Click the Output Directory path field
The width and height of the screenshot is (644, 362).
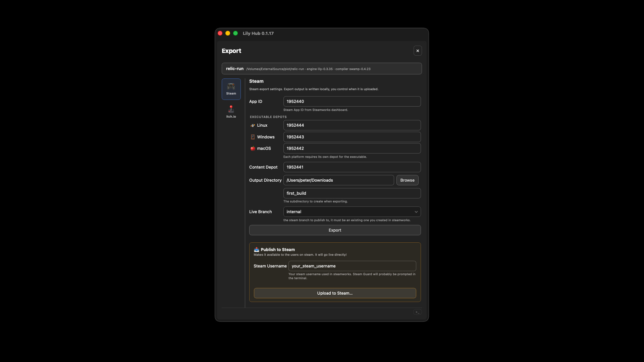click(338, 180)
